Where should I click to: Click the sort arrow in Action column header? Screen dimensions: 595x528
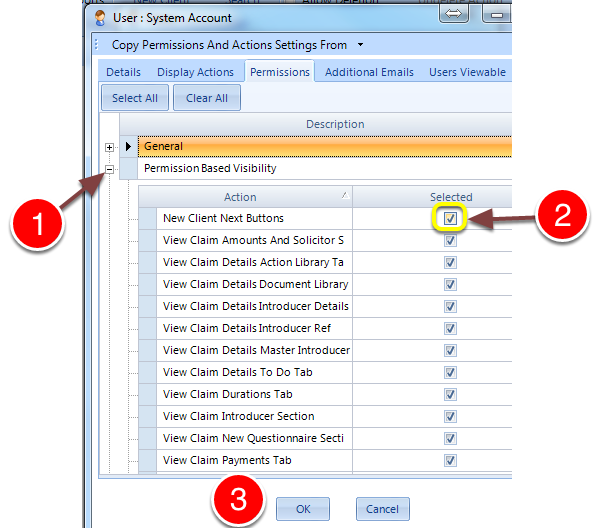[x=345, y=195]
